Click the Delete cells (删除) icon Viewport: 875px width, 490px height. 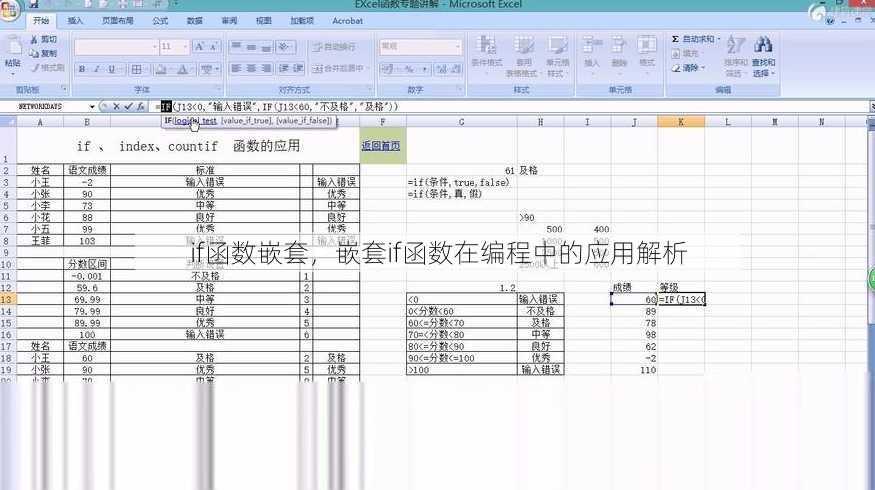pos(619,46)
